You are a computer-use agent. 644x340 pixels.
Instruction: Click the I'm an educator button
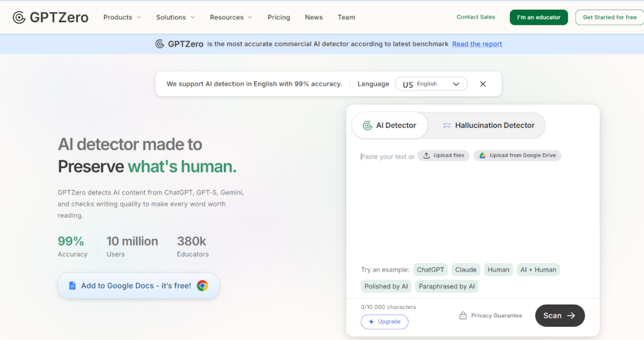click(538, 18)
